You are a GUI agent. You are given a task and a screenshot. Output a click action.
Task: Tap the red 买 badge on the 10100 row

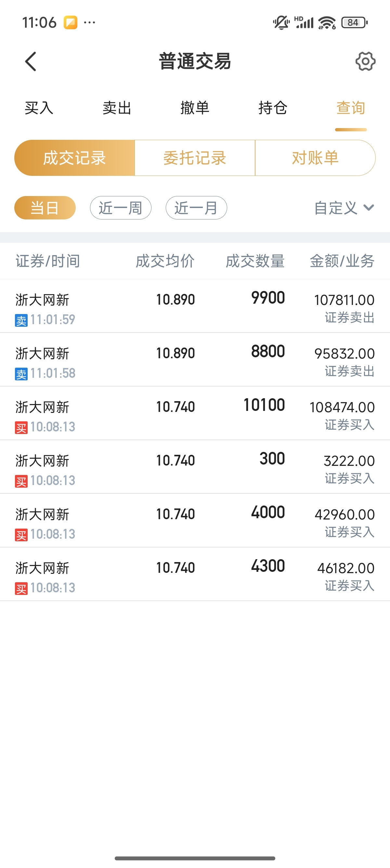[x=21, y=427]
